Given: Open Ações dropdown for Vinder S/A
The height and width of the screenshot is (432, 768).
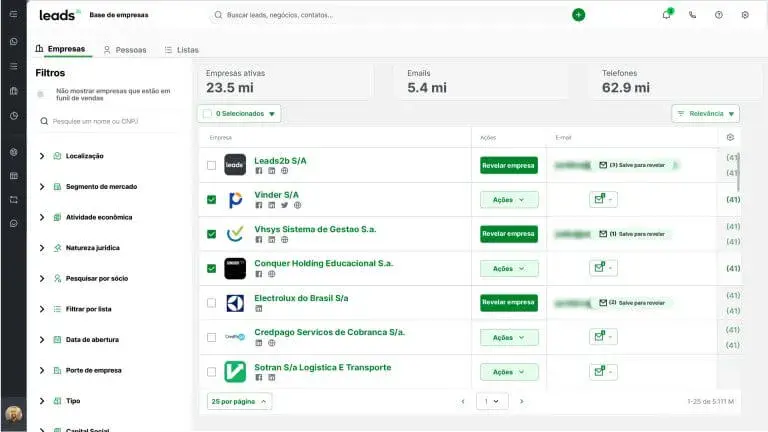Looking at the screenshot, I should 509,200.
